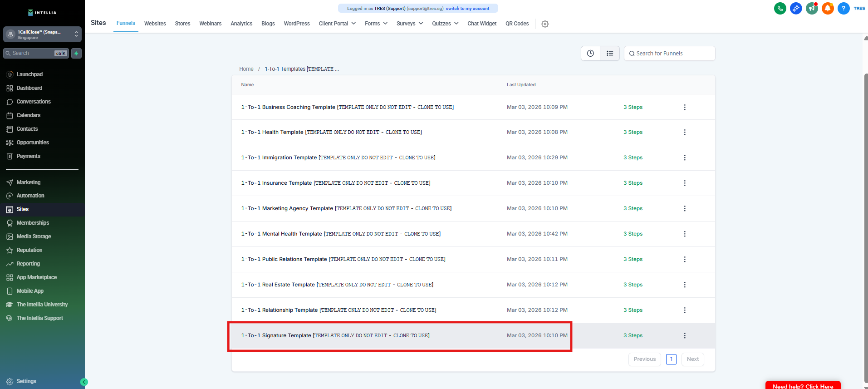The image size is (868, 389).
Task: Open more options for Relationship Template row
Action: click(685, 310)
